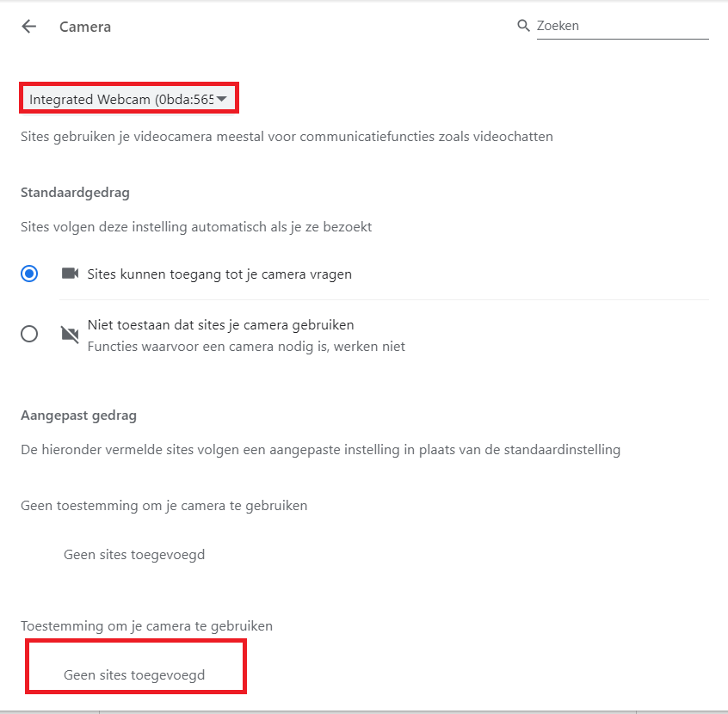
Task: Click 'Toestemming om je camera te gebruiken' label
Action: click(x=146, y=625)
